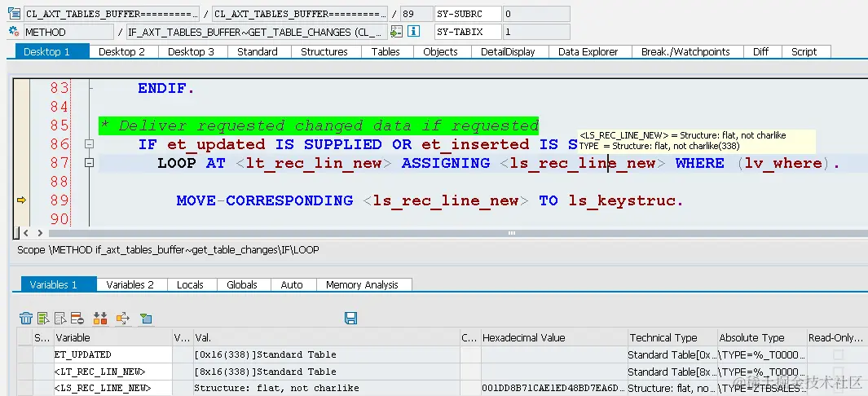The height and width of the screenshot is (396, 868).
Task: Click the Val. column header
Action: (326, 337)
